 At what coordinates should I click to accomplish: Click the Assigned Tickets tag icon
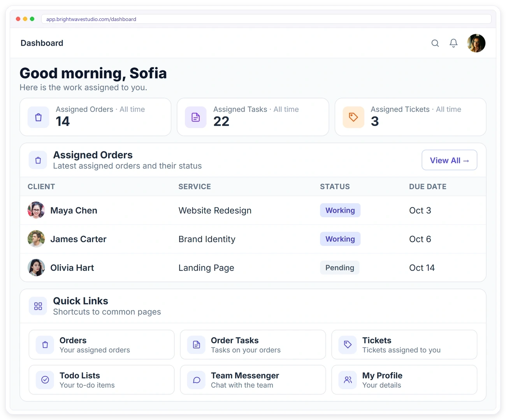click(x=353, y=117)
